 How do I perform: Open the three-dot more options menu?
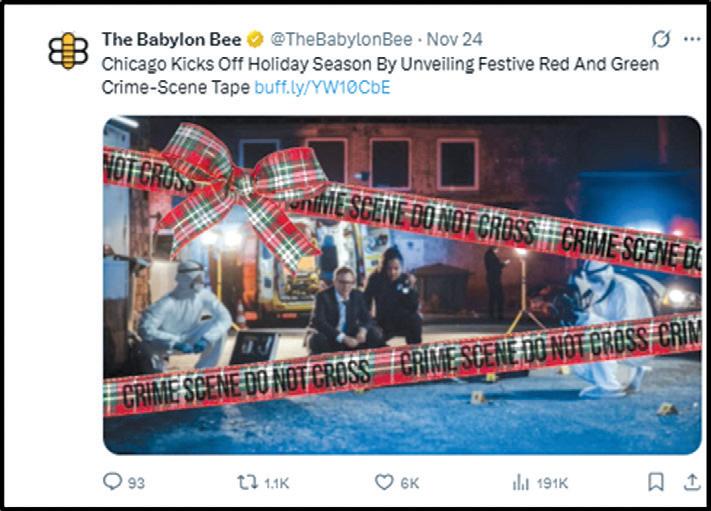click(x=692, y=39)
